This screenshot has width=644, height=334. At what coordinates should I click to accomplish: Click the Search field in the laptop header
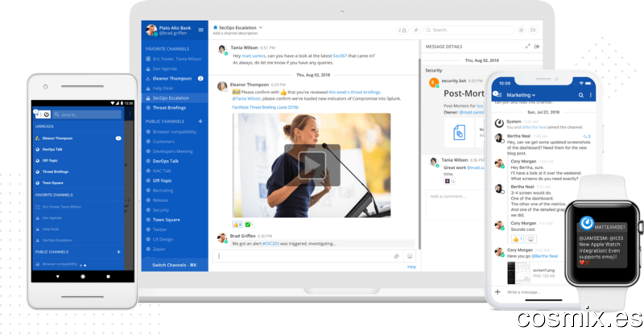click(x=469, y=30)
